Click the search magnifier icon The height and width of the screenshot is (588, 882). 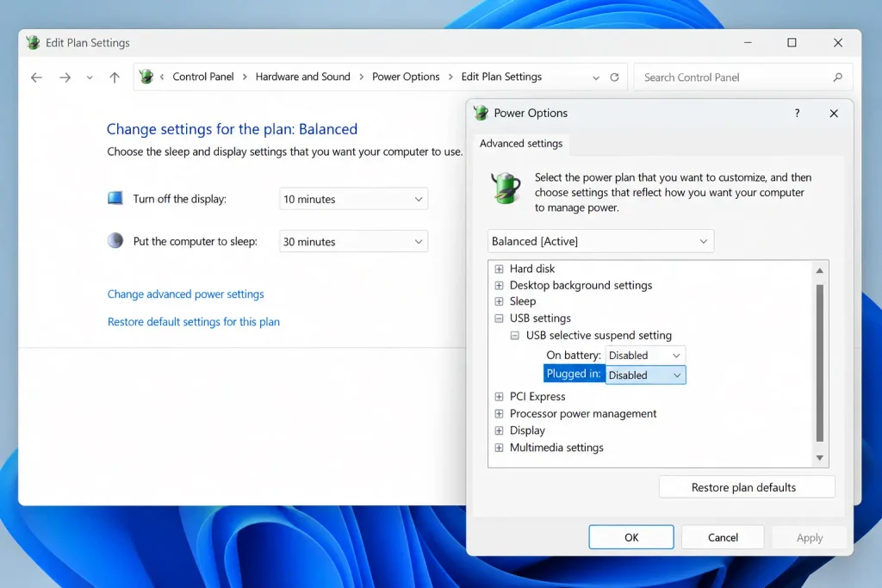pos(837,77)
